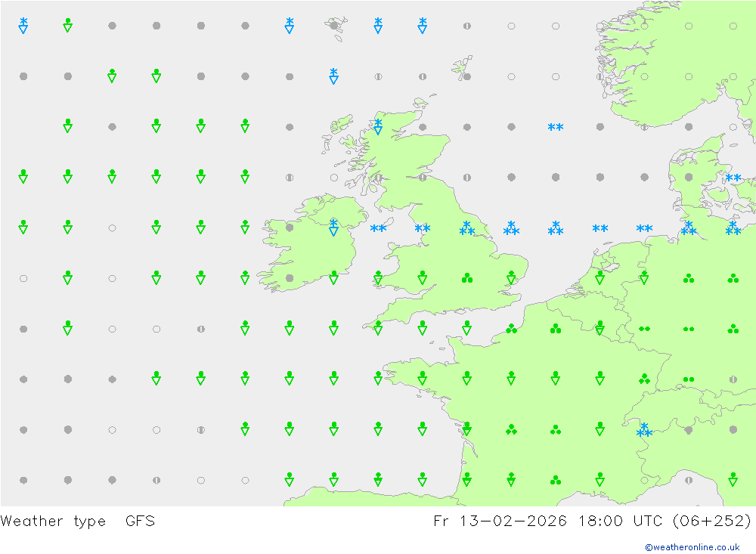Click the grey cloud dot over western Ireland
This screenshot has width=756, height=554.
(x=290, y=227)
